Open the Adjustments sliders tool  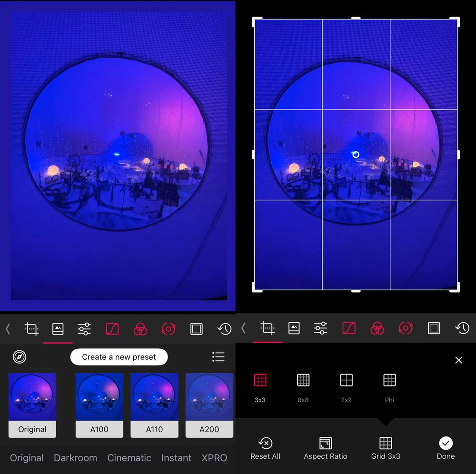click(x=84, y=328)
